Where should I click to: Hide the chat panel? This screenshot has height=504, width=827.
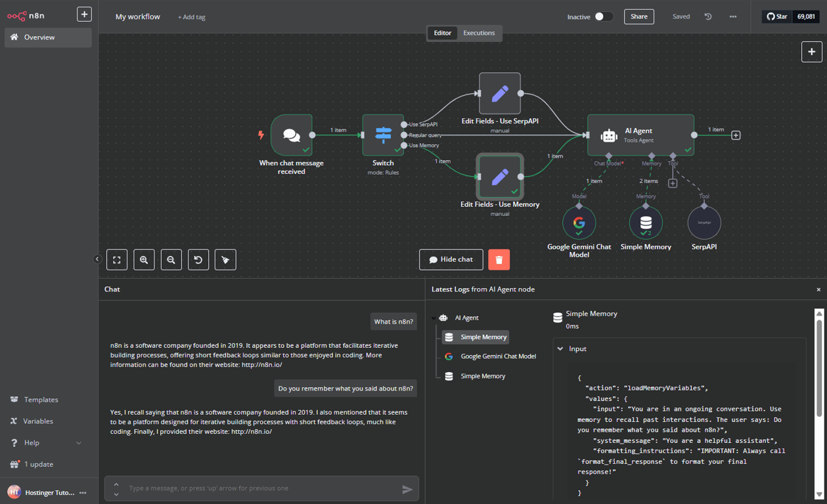451,259
